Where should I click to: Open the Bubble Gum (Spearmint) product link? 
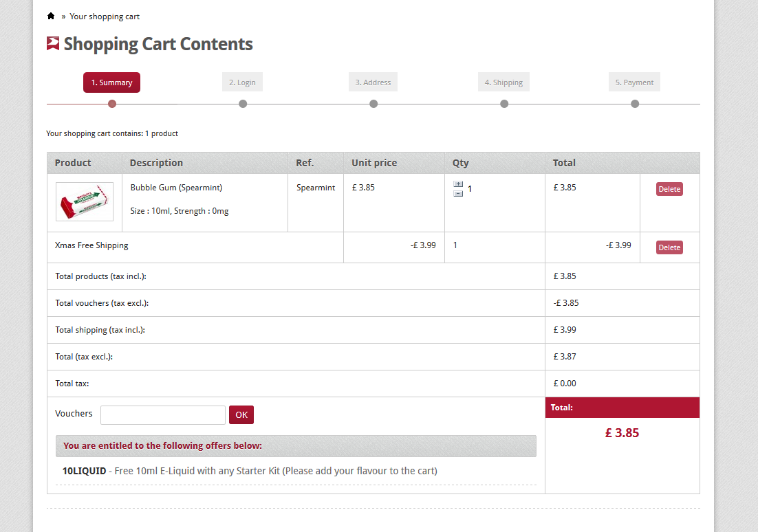176,188
